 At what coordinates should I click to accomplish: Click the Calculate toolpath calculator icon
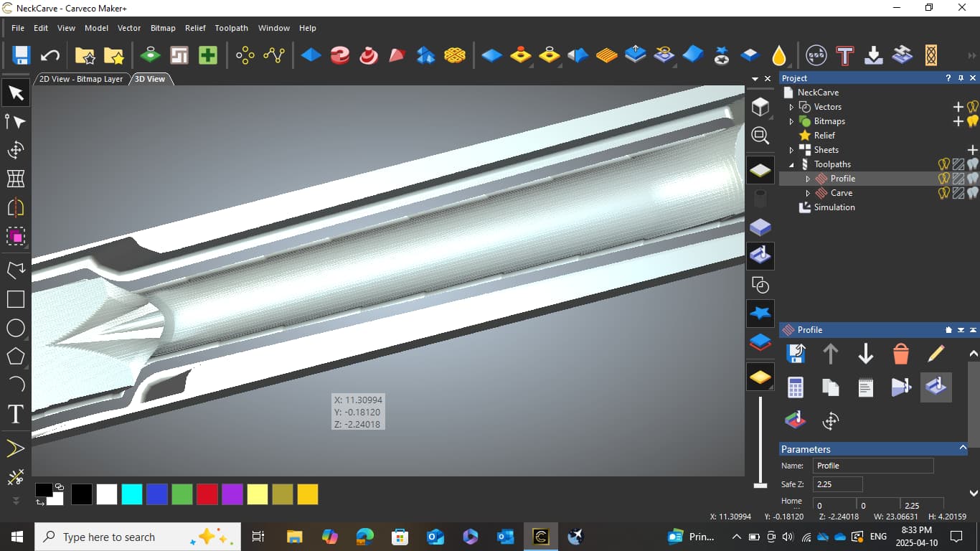tap(796, 387)
